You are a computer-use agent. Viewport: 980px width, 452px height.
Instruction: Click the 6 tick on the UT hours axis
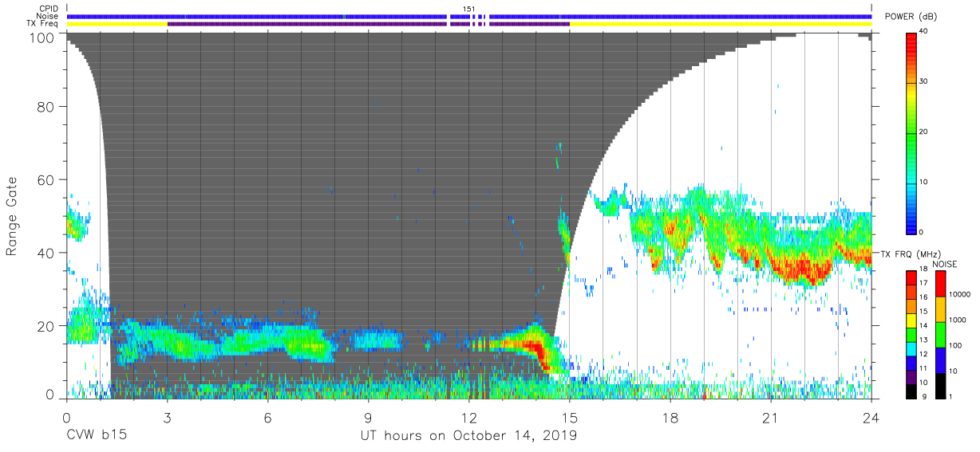point(267,418)
